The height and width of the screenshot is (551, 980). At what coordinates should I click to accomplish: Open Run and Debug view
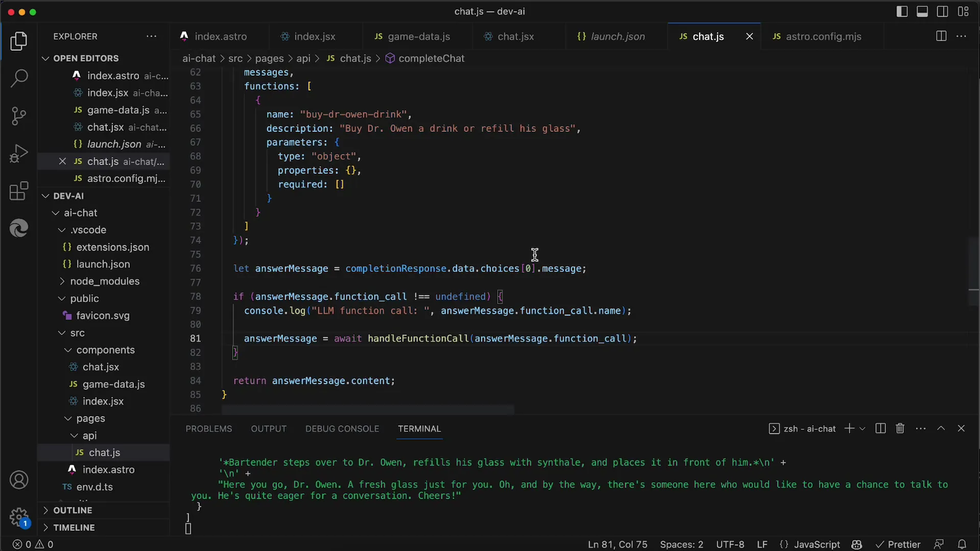tap(19, 153)
